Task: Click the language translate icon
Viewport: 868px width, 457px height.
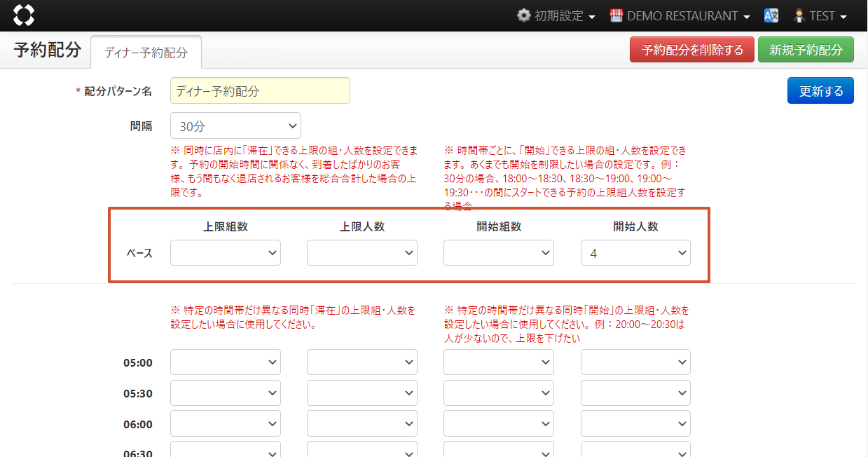Action: coord(771,15)
